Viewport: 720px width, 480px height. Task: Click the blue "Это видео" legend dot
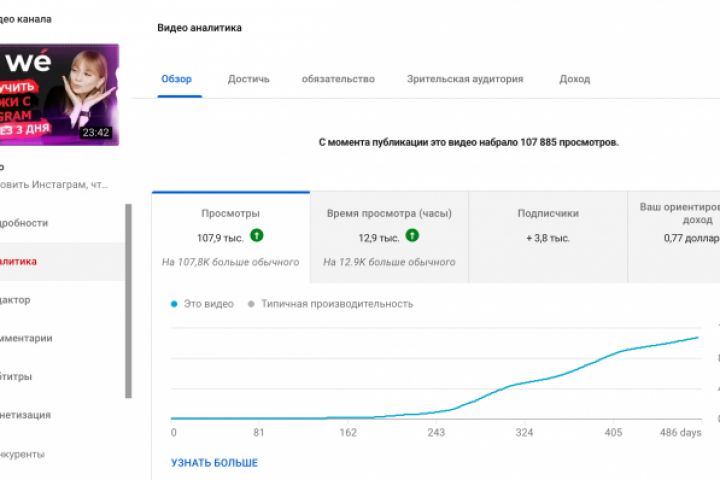175,304
